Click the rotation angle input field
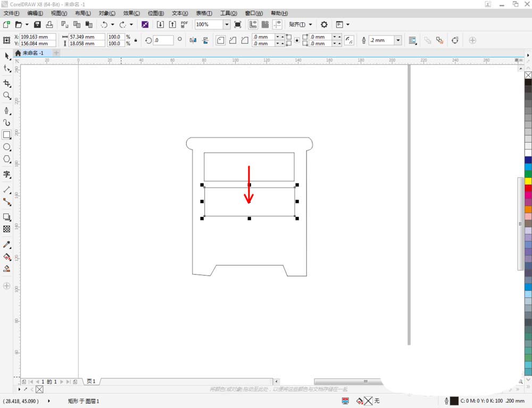 click(x=163, y=40)
